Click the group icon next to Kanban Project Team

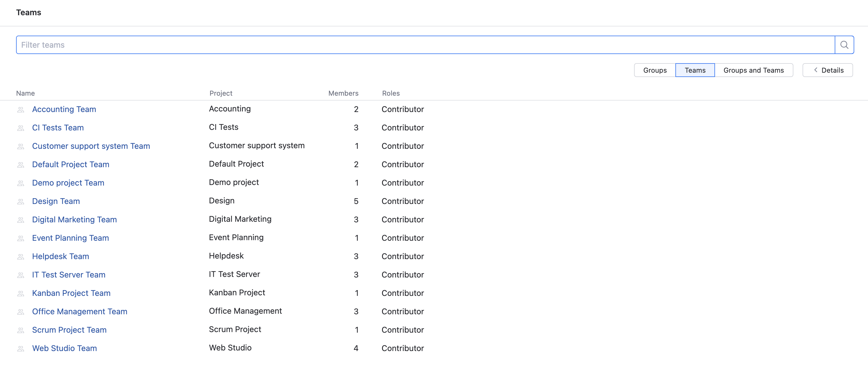point(21,293)
